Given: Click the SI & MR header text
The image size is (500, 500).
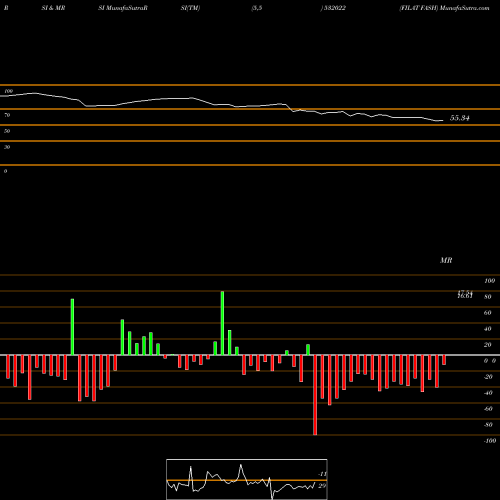Looking at the screenshot, I should (x=53, y=8).
